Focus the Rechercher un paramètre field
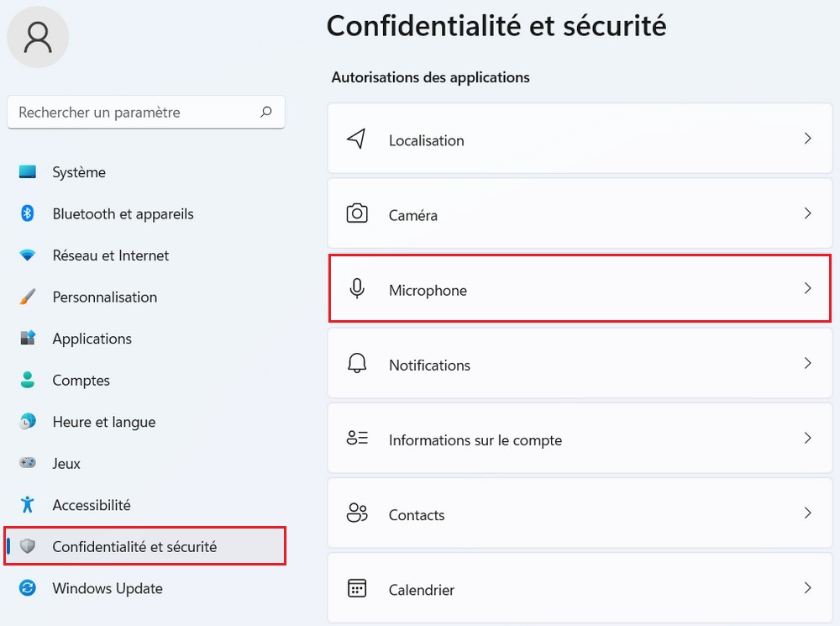The image size is (840, 626). click(134, 113)
